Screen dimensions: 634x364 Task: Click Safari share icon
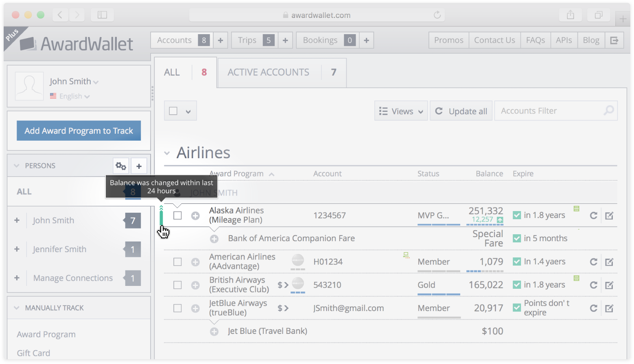pyautogui.click(x=571, y=15)
